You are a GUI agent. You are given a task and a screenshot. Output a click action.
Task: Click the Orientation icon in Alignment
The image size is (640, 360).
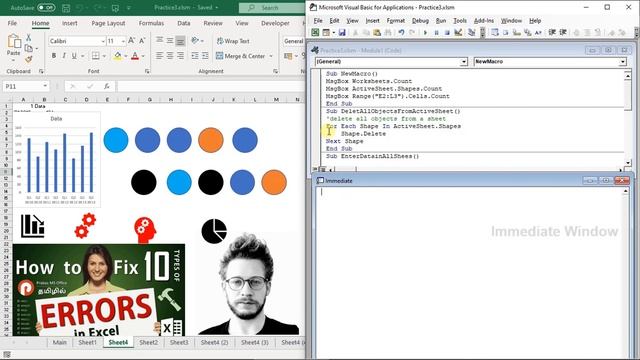click(195, 40)
